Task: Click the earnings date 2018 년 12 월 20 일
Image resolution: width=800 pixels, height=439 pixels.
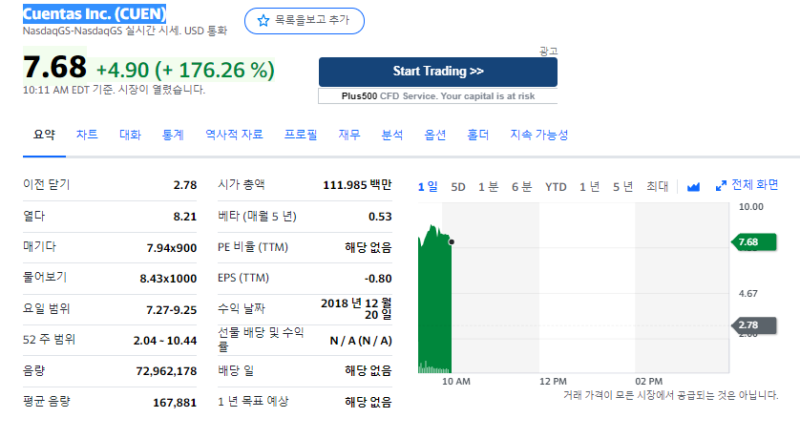Action: coord(356,309)
